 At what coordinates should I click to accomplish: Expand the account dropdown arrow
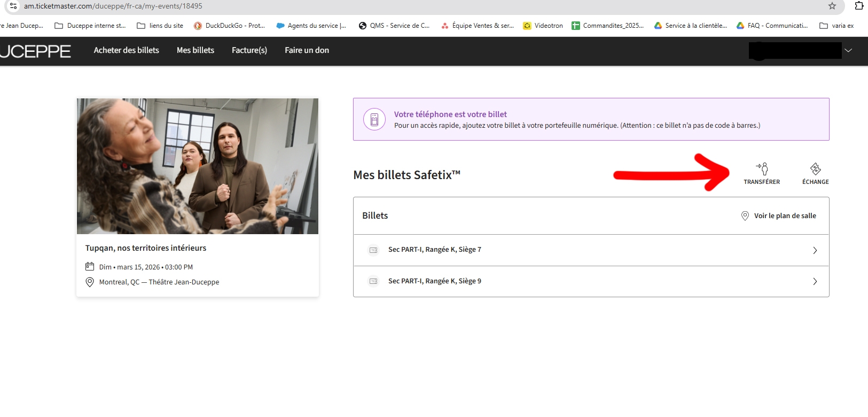click(848, 50)
